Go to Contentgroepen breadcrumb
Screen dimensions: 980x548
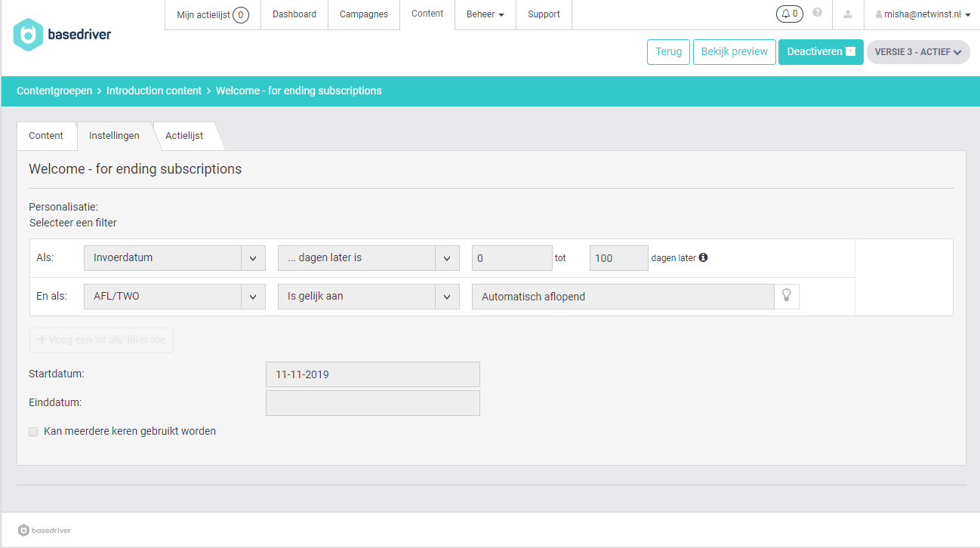click(54, 91)
